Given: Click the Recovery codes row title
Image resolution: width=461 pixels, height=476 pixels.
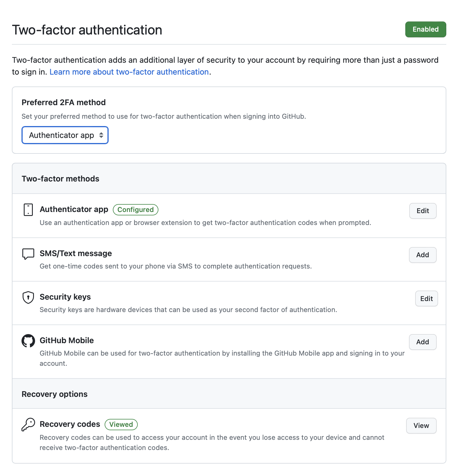Looking at the screenshot, I should coord(70,424).
